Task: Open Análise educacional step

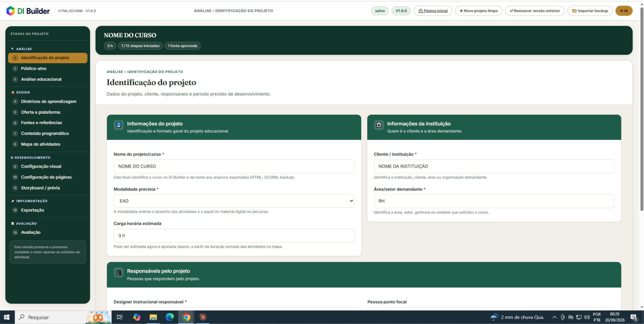Action: [48, 79]
